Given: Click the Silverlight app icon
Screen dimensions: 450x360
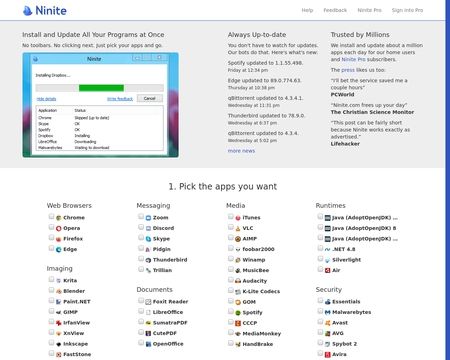Looking at the screenshot, I should point(328,260).
